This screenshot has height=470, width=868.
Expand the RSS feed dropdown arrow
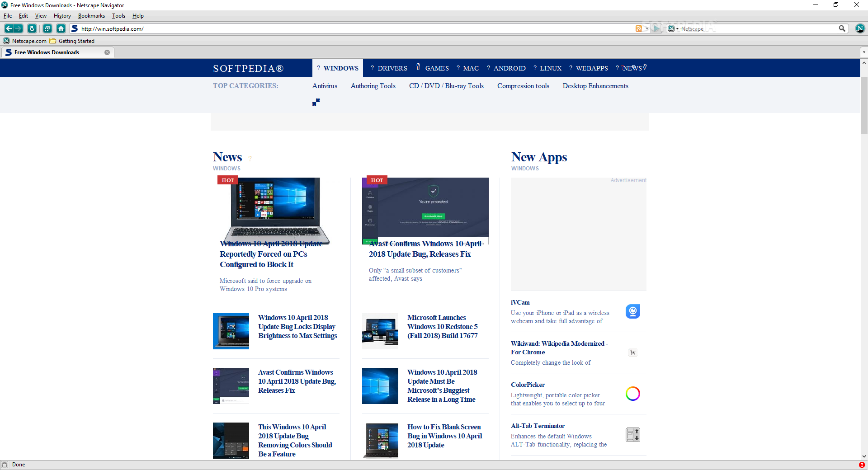[647, 28]
